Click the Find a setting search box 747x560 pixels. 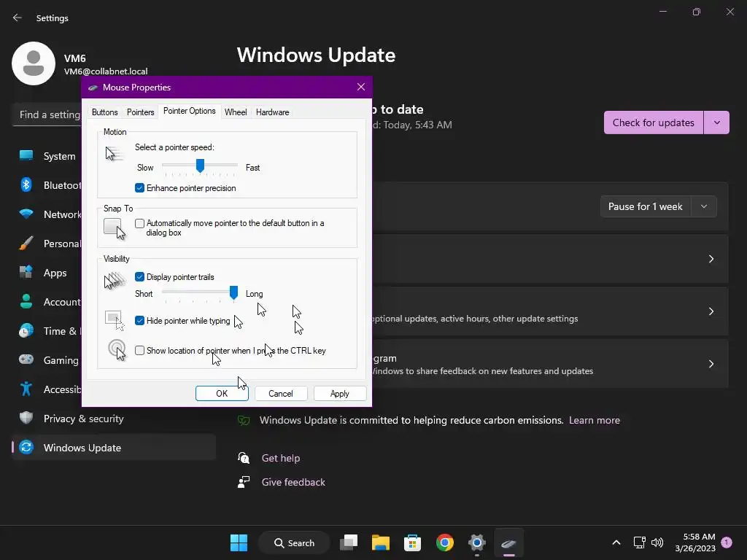click(47, 114)
